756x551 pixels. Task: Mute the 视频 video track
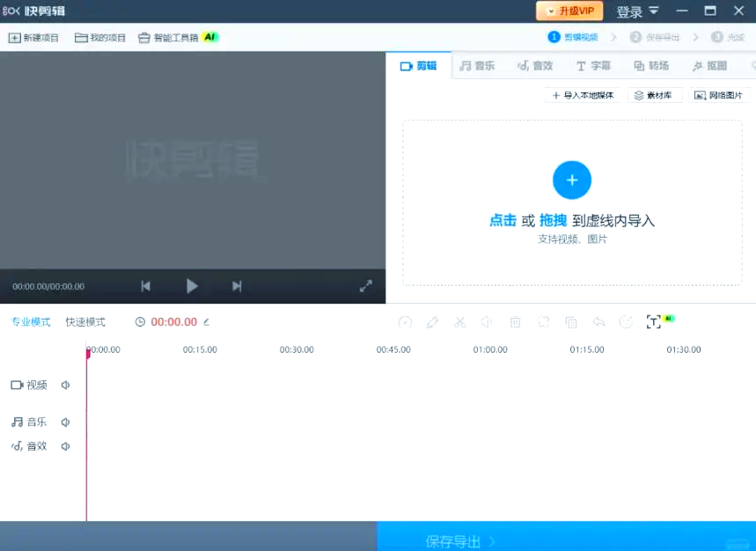66,386
